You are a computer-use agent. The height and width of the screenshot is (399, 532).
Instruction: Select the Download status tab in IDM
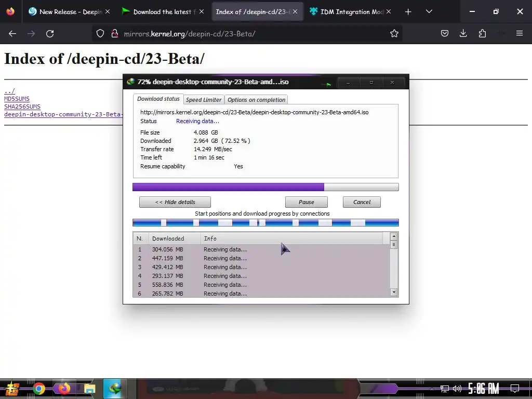click(158, 99)
